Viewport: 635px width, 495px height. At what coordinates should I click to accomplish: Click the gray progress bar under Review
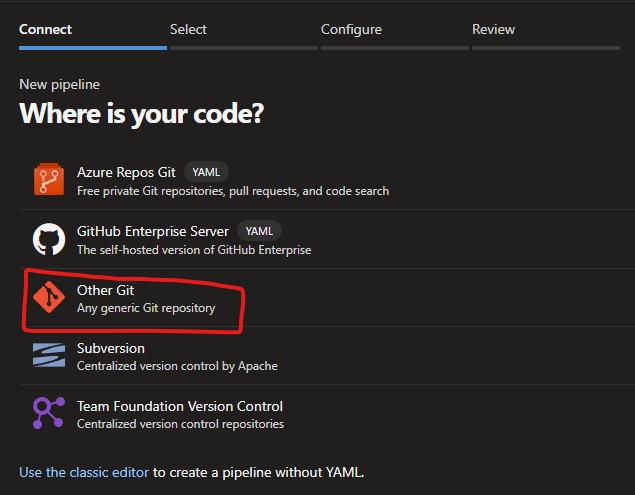pyautogui.click(x=546, y=48)
